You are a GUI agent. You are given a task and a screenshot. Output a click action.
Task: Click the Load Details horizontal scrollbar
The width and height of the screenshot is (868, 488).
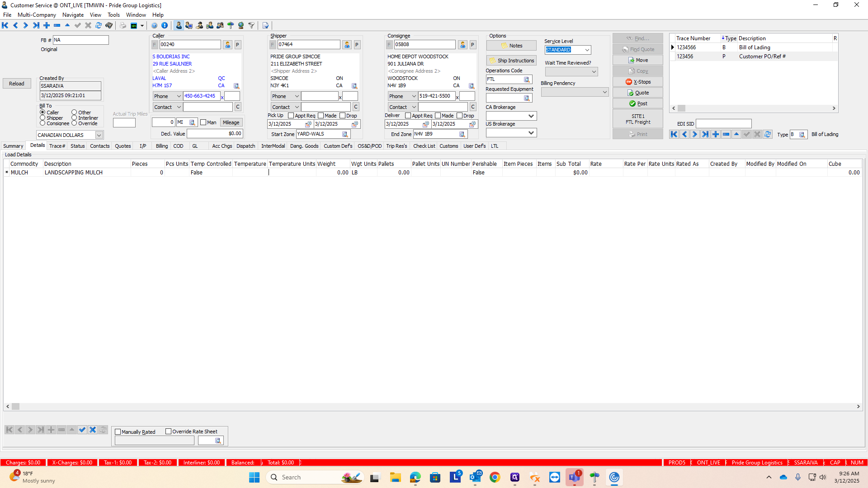coord(434,406)
